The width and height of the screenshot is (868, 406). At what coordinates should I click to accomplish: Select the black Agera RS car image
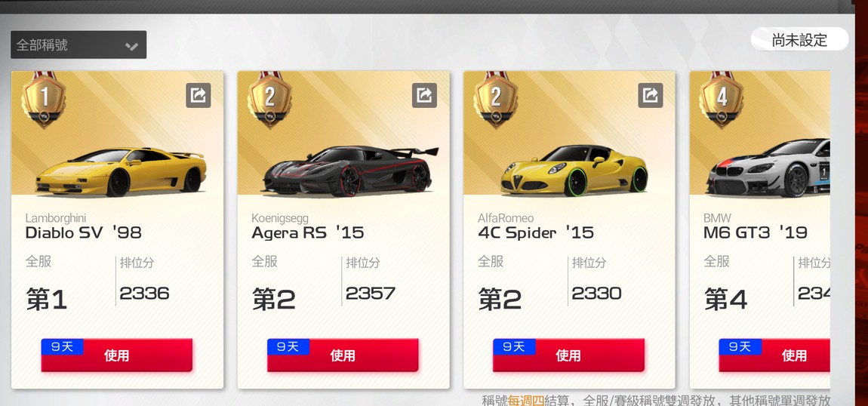coord(350,171)
